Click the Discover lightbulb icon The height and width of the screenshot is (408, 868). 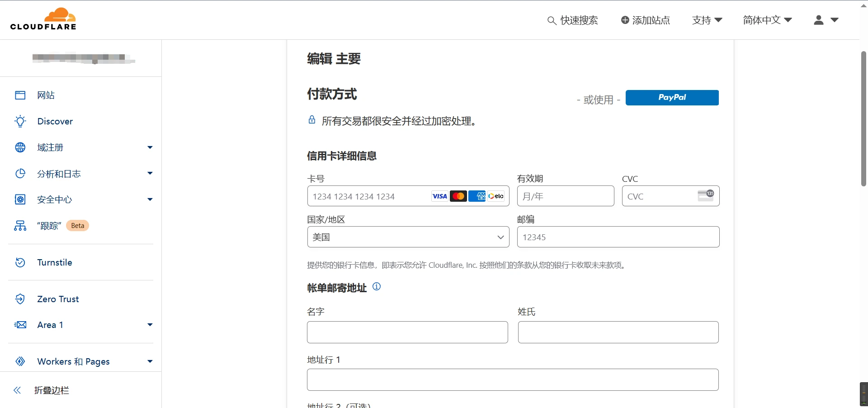point(20,121)
